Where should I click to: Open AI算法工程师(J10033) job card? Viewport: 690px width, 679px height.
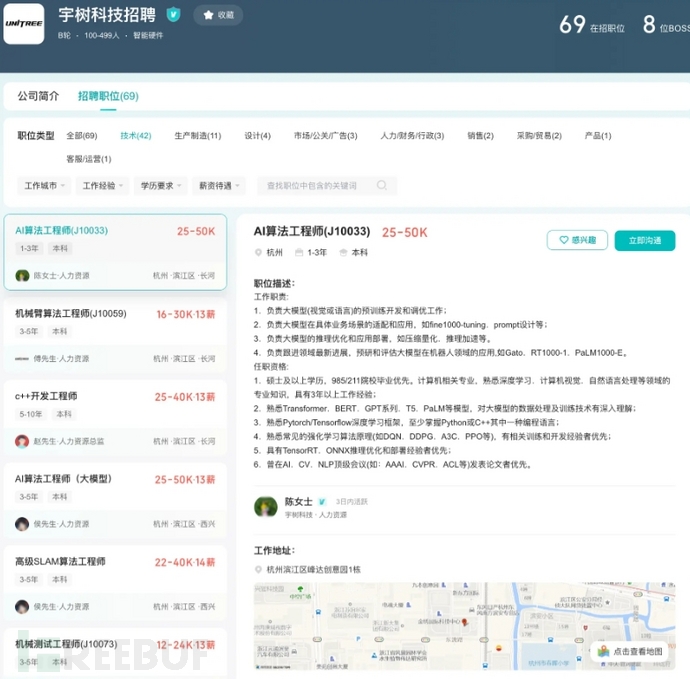[x=115, y=252]
